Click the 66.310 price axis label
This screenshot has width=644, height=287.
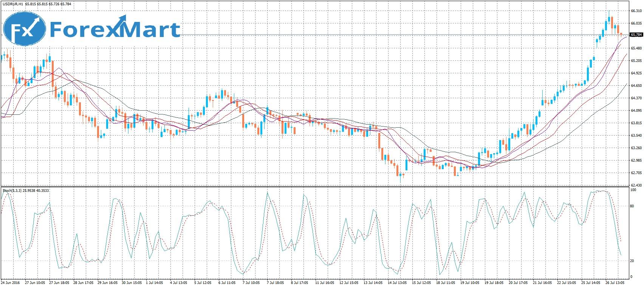pyautogui.click(x=636, y=11)
